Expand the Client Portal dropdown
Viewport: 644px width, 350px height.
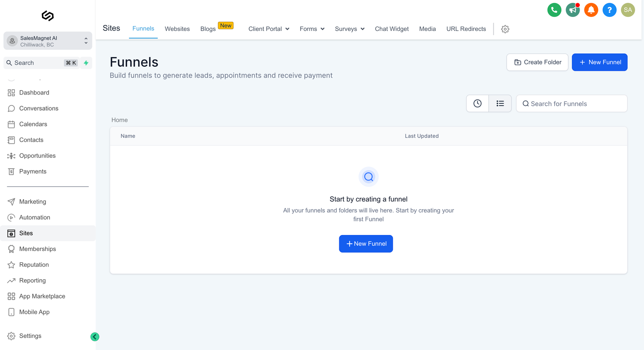point(269,29)
